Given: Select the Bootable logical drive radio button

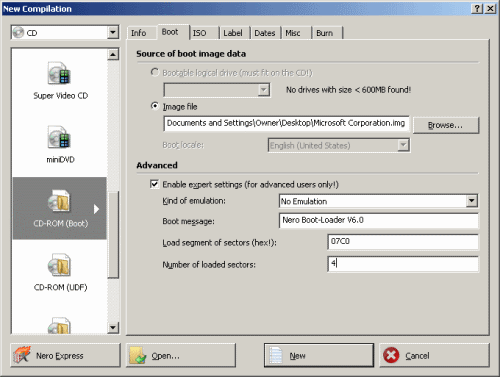Looking at the screenshot, I should pyautogui.click(x=155, y=72).
